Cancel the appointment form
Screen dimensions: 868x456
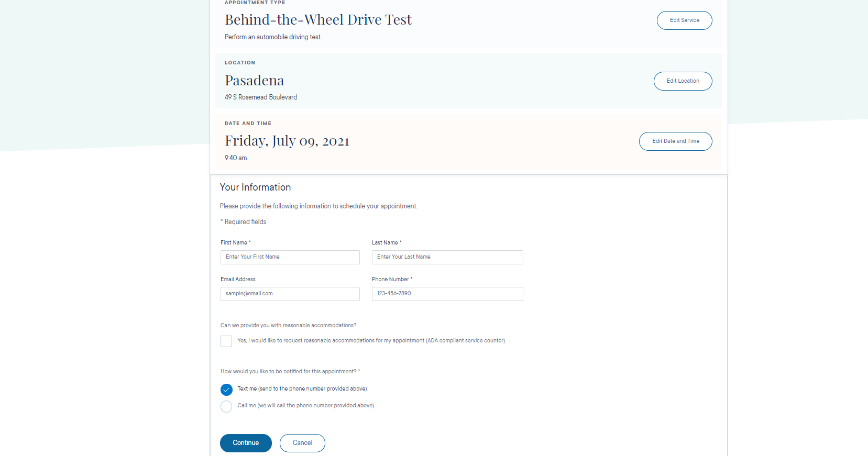[302, 443]
